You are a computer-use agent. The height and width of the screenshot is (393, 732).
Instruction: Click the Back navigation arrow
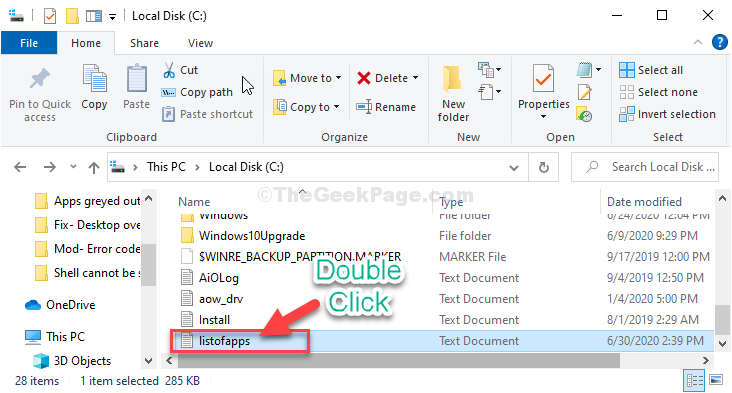tap(20, 167)
